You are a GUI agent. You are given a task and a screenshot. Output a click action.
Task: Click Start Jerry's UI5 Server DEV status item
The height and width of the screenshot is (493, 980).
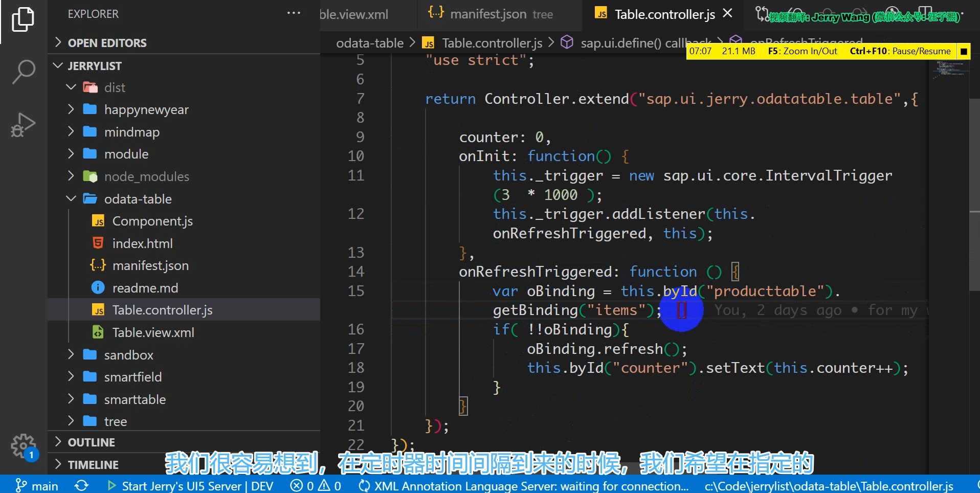(190, 485)
